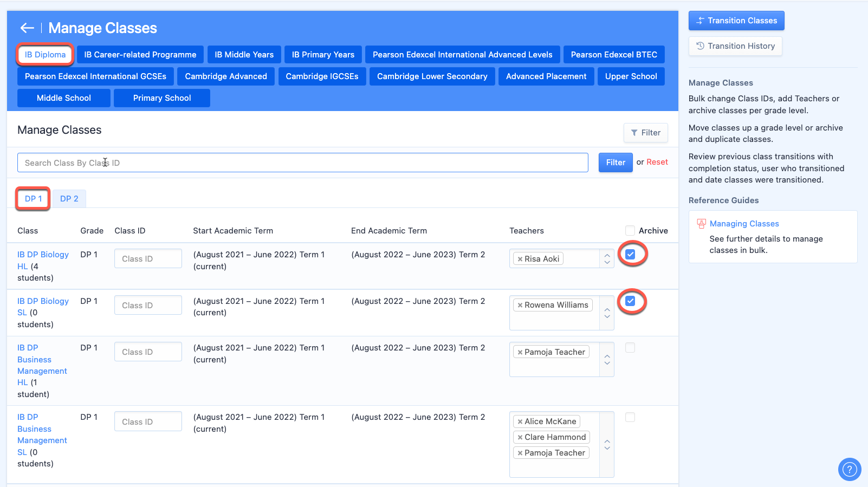Select Cambridge IGCSEs programme
Viewport: 868px width, 487px height.
tap(322, 76)
